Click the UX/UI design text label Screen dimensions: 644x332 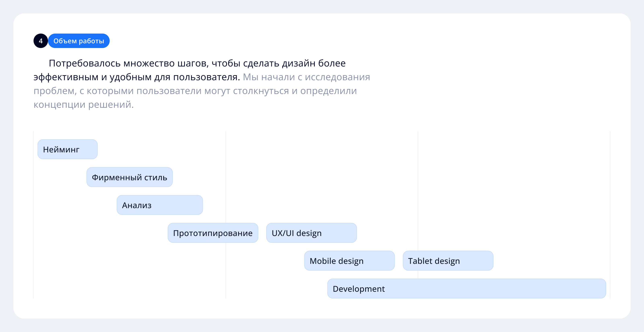tap(296, 233)
